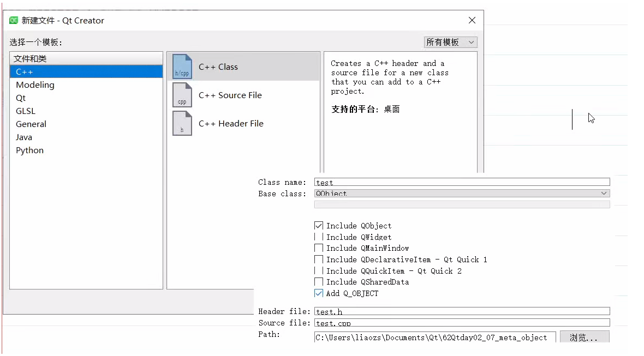Select the Python category
Viewport: 644px width, 356px height.
pyautogui.click(x=86, y=150)
